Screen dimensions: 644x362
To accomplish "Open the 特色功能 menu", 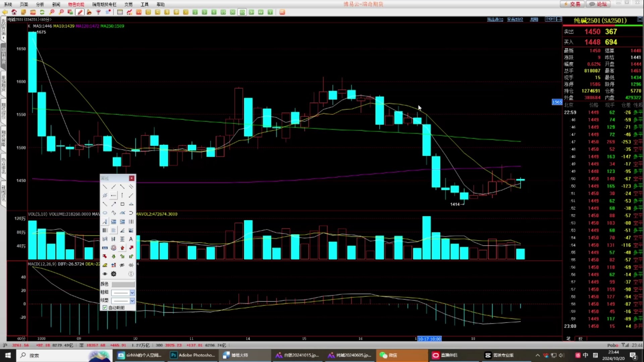I will [x=76, y=4].
